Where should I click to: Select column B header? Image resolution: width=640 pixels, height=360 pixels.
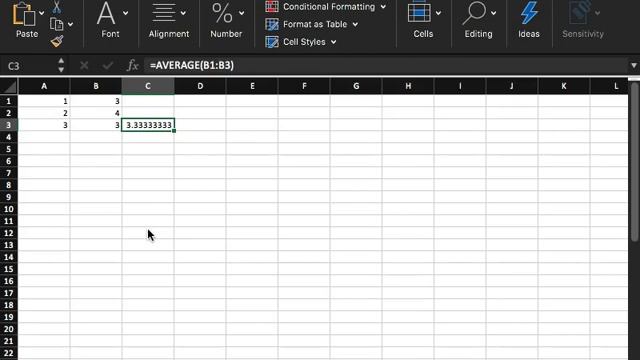96,86
